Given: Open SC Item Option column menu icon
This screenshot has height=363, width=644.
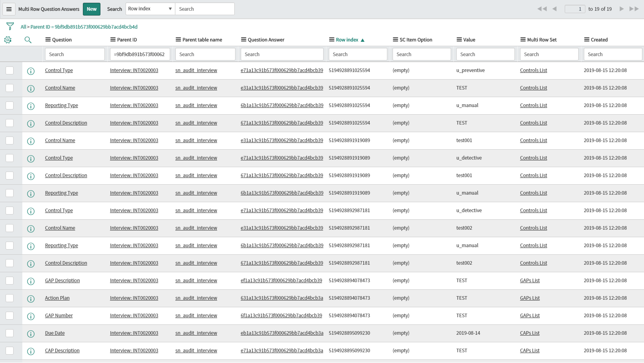Looking at the screenshot, I should pos(395,39).
